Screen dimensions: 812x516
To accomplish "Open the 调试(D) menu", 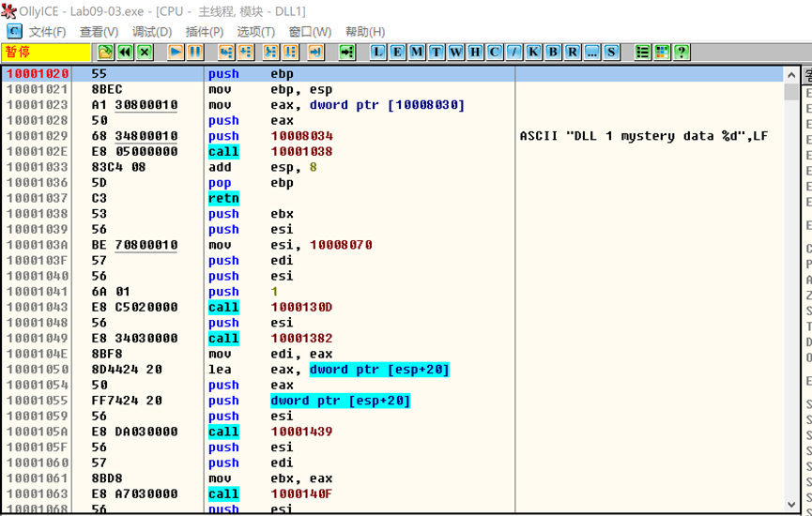I will [152, 32].
